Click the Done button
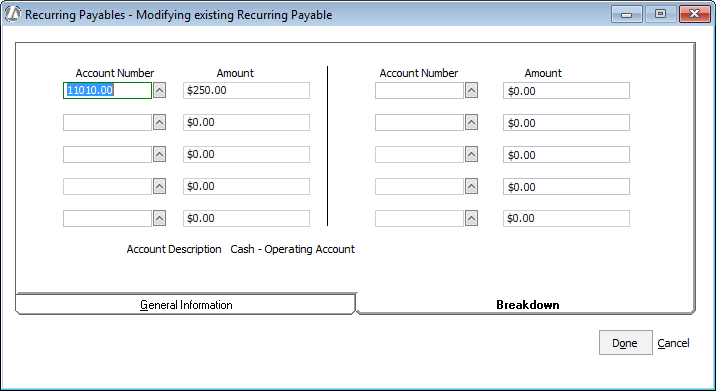This screenshot has width=716, height=391. pos(626,343)
